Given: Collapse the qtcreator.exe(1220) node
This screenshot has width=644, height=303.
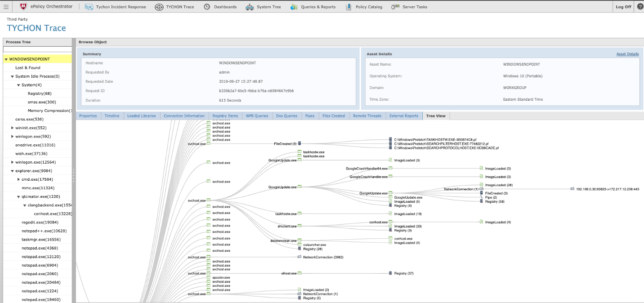Looking at the screenshot, I should [x=19, y=196].
